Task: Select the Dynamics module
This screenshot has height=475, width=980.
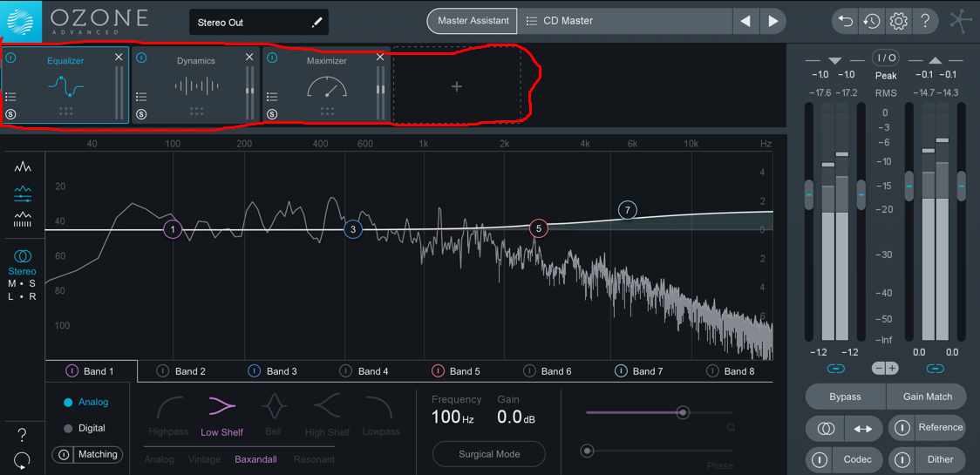Action: [x=196, y=85]
